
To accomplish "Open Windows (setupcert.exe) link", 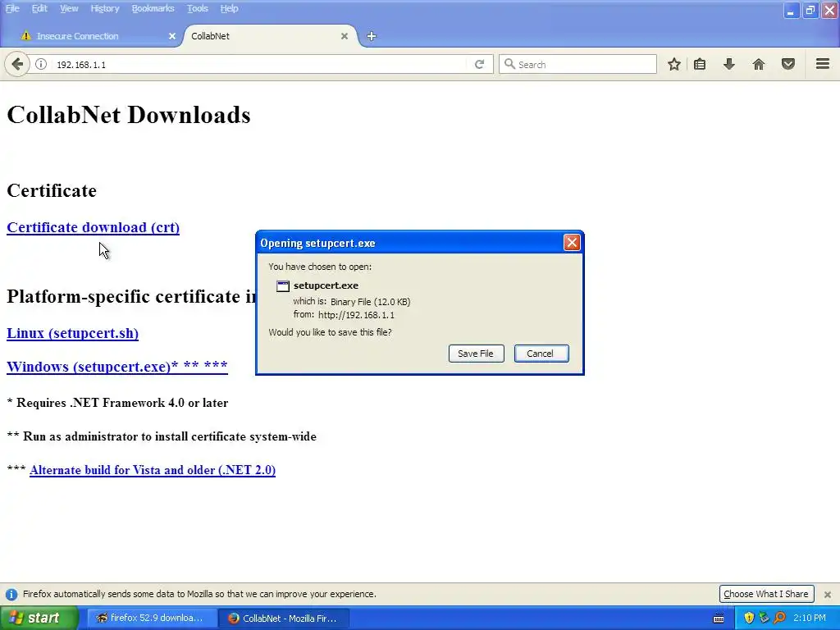I will 117,367.
